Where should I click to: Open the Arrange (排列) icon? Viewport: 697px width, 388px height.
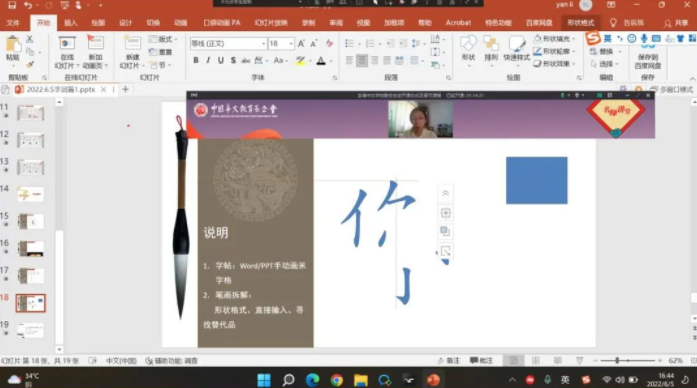tap(491, 44)
